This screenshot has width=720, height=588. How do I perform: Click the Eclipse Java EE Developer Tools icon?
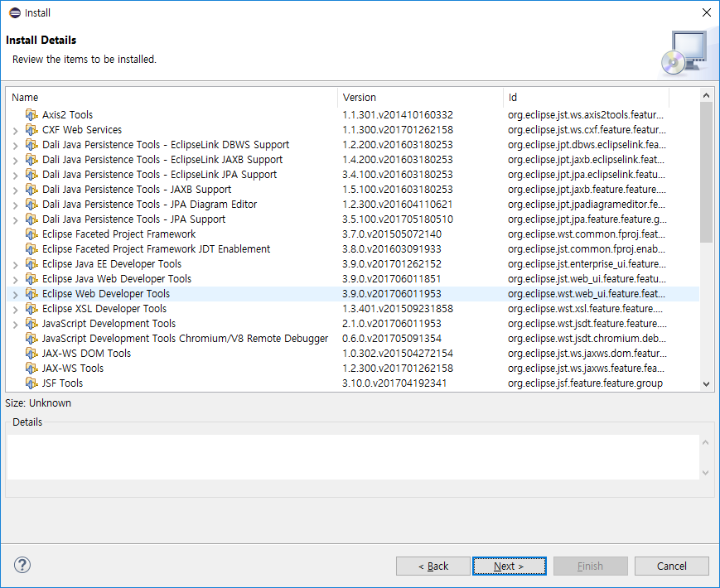[31, 264]
